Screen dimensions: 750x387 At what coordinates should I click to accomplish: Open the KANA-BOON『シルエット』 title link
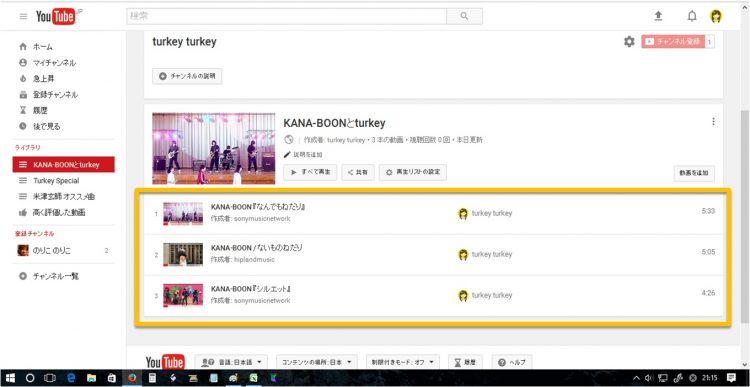pyautogui.click(x=251, y=289)
